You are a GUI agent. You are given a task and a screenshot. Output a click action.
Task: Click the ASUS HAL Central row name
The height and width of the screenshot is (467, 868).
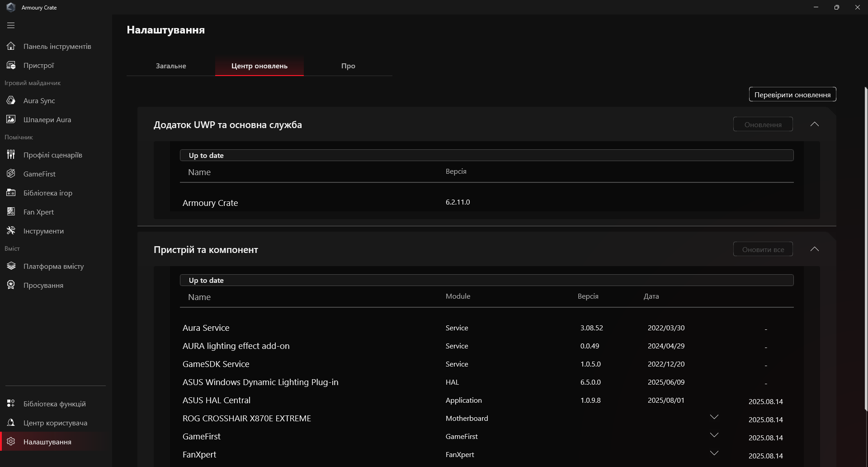(216, 400)
